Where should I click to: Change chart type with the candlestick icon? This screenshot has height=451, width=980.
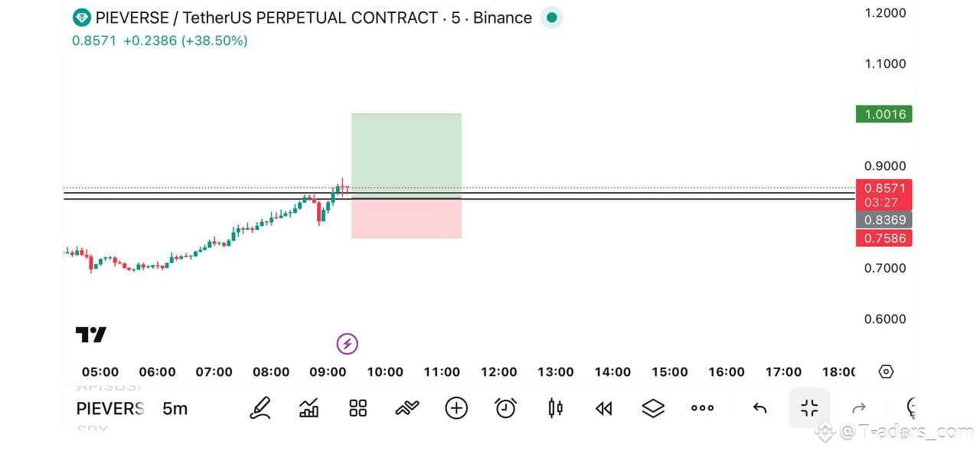[x=555, y=408]
